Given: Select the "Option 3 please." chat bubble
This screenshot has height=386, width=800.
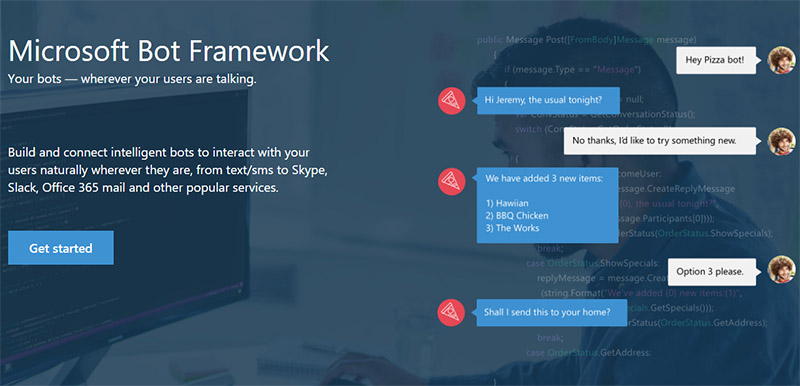Looking at the screenshot, I should tap(711, 271).
